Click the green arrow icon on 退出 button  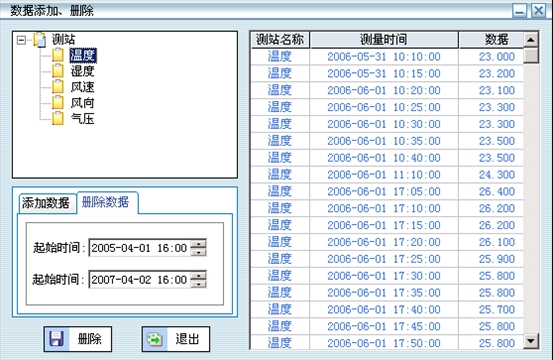point(155,339)
